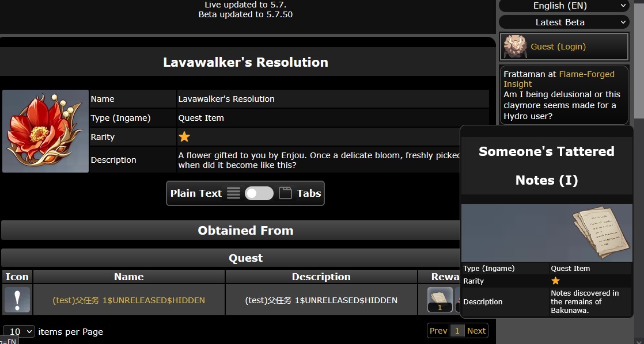This screenshot has height=344, width=644.
Task: Click the Obtained From section header
Action: 245,231
